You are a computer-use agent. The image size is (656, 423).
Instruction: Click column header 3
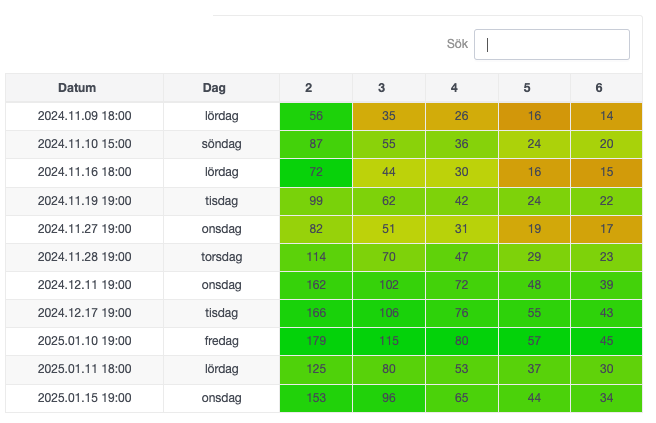(x=388, y=88)
